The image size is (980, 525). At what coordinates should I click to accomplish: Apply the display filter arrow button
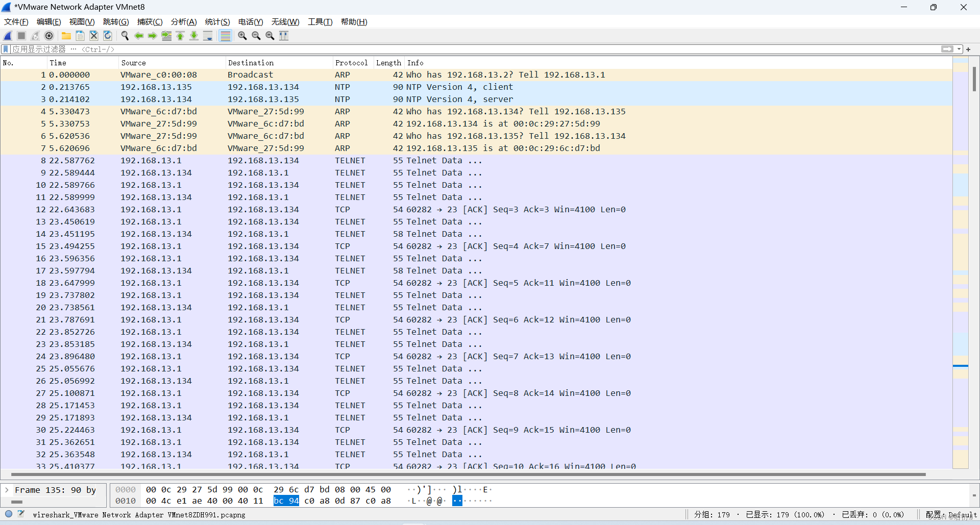tap(947, 49)
